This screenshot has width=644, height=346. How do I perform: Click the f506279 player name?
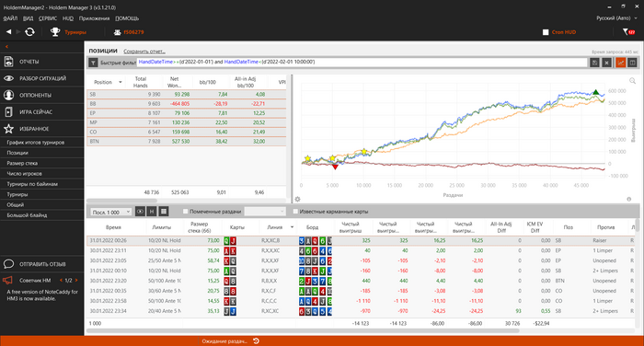[x=133, y=32]
